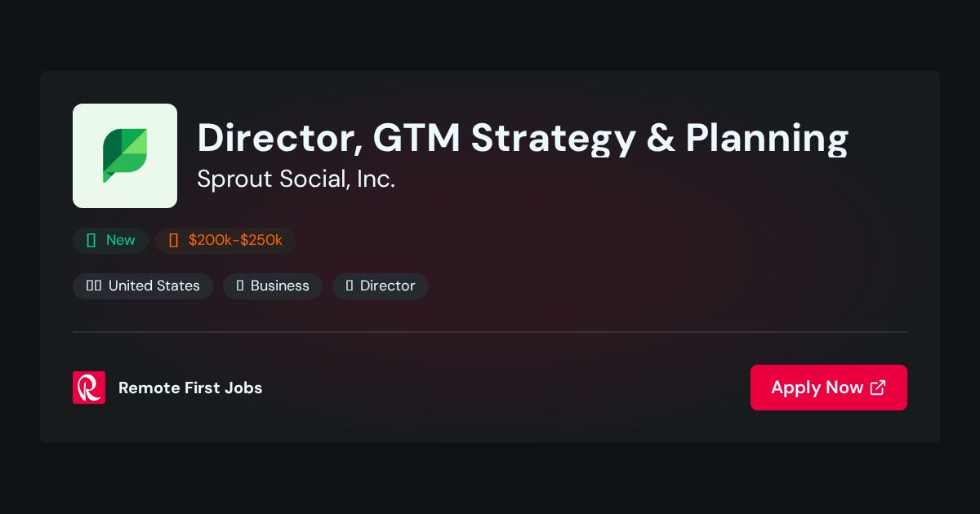Select the Director seniority tag text
Viewport: 980px width, 514px height.
point(388,286)
